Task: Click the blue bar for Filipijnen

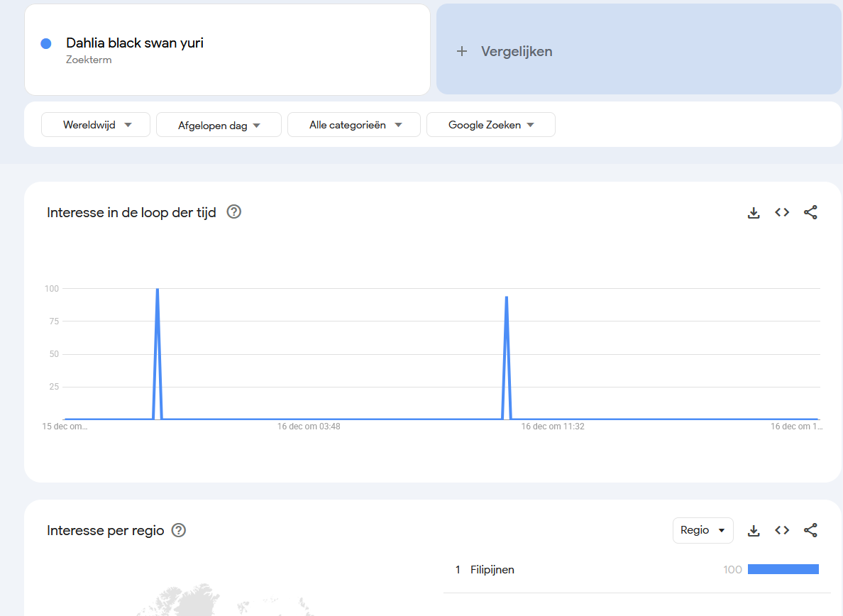Action: tap(783, 569)
